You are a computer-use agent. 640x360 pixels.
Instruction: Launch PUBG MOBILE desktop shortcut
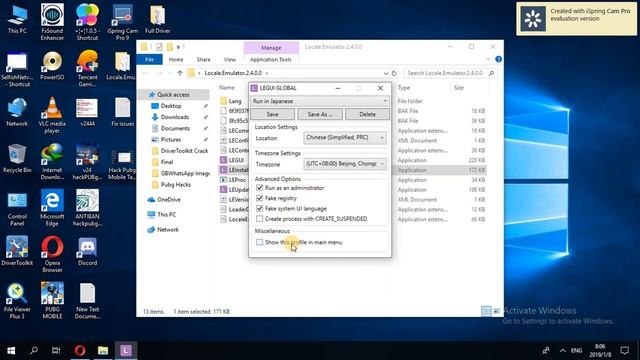pos(52,301)
